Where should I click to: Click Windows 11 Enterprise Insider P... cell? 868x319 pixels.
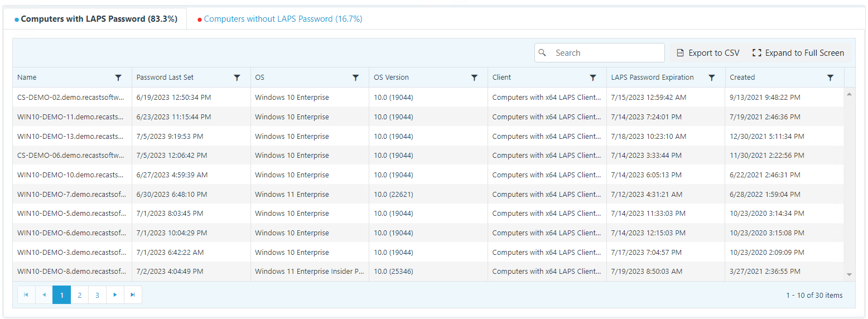[x=310, y=272]
